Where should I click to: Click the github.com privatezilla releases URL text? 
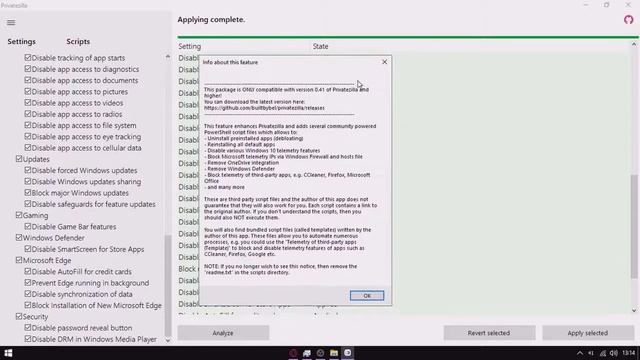click(264, 108)
